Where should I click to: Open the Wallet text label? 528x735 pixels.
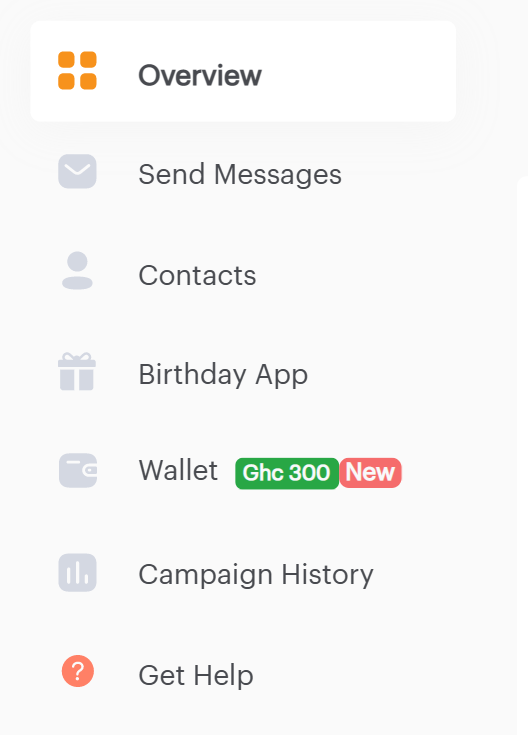pyautogui.click(x=178, y=470)
